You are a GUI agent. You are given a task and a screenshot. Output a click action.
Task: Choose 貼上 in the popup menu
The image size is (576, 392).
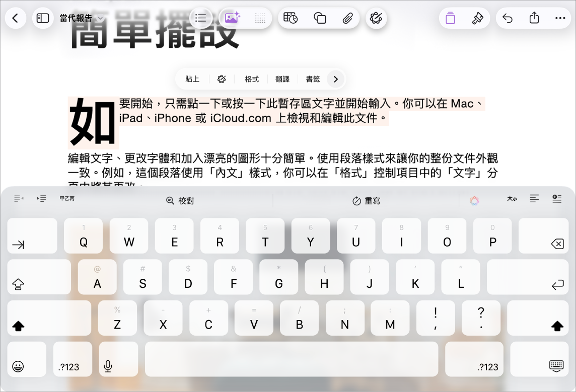click(x=192, y=79)
